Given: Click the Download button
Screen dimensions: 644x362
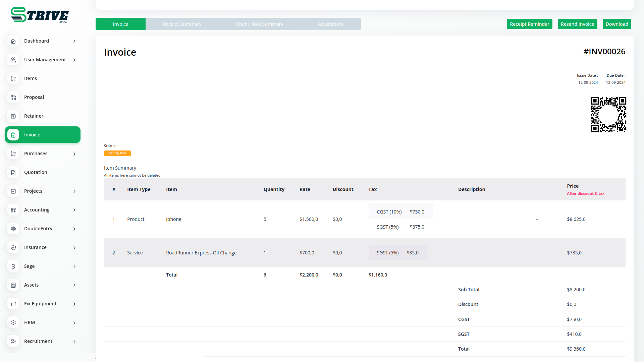Looking at the screenshot, I should (x=616, y=24).
